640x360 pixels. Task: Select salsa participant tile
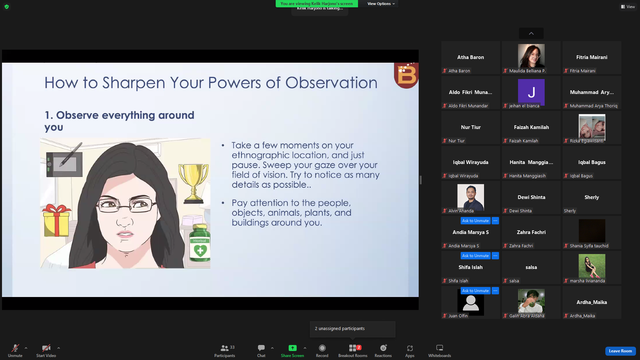click(531, 267)
